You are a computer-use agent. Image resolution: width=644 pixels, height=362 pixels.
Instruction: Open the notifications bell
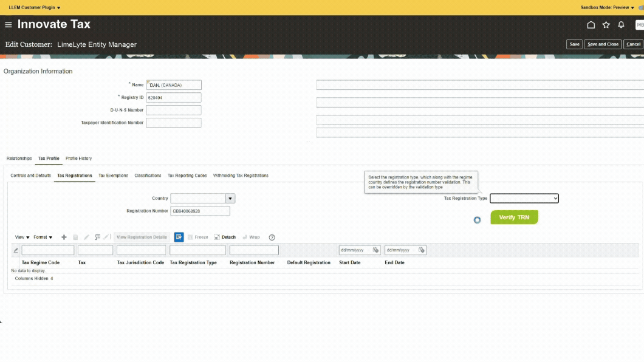pos(621,25)
